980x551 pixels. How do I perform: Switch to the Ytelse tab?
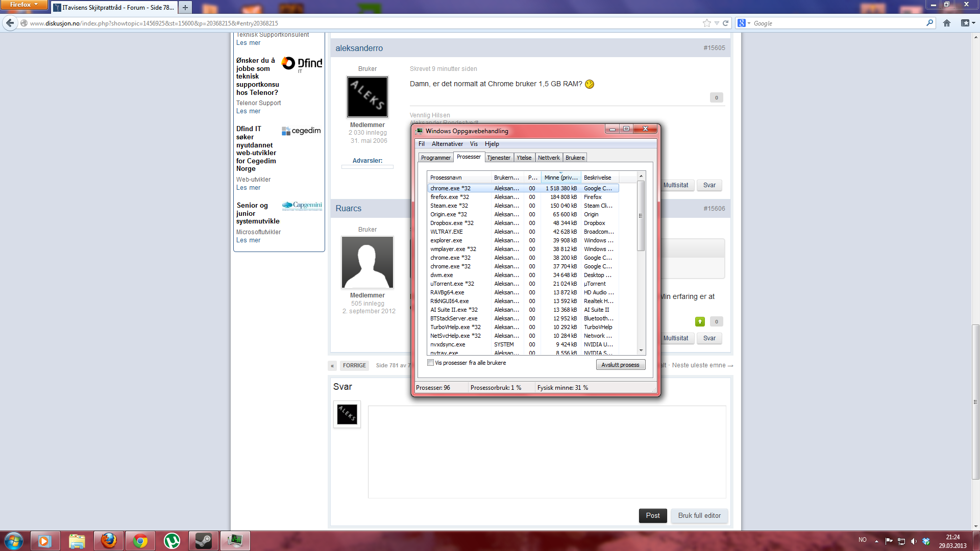[x=524, y=158]
